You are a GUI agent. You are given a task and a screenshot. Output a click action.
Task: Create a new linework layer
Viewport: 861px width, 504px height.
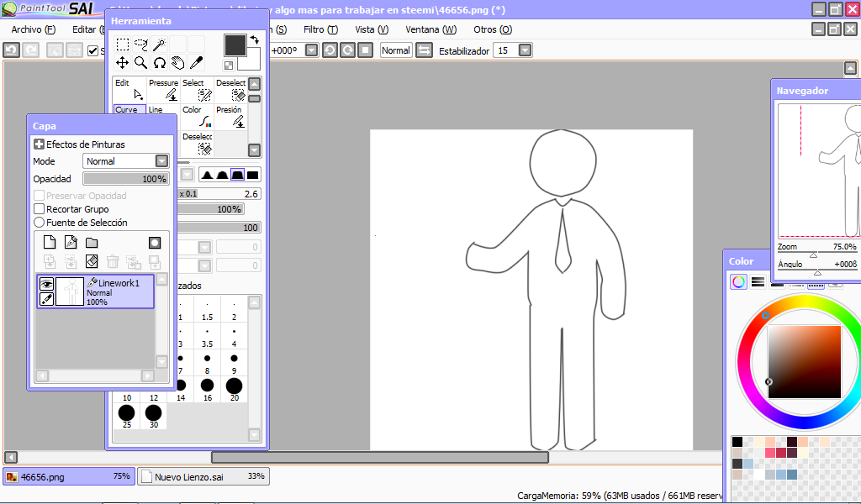[71, 243]
